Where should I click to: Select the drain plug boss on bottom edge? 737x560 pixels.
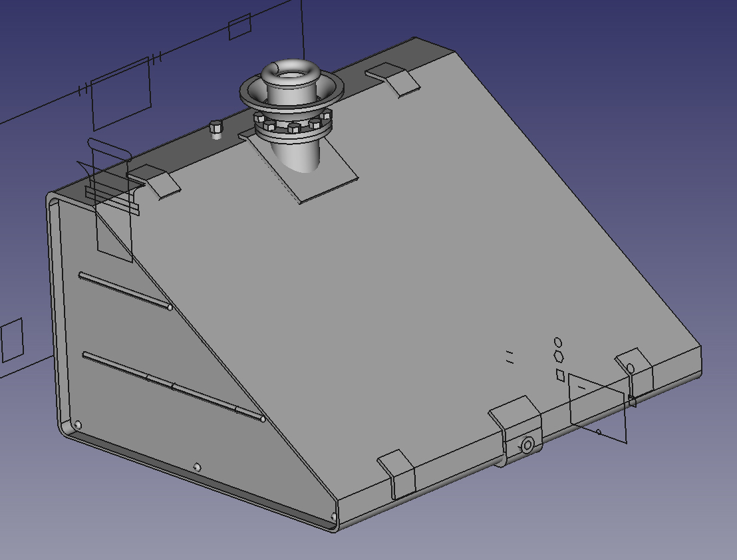click(x=527, y=445)
